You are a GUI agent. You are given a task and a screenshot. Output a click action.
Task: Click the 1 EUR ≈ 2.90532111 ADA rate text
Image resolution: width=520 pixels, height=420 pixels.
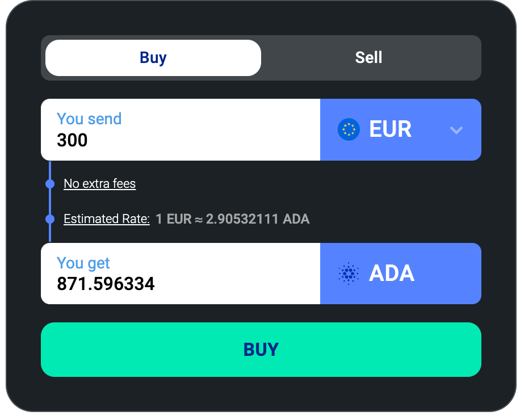coord(233,219)
